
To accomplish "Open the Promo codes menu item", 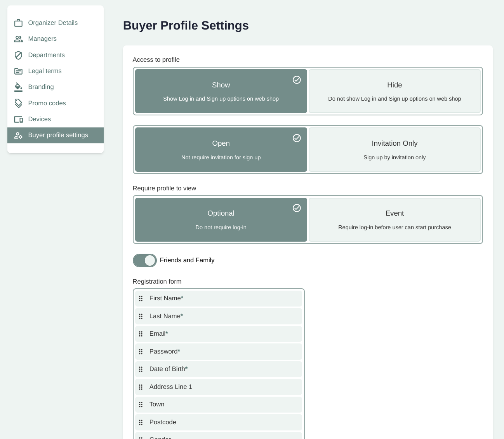I will pyautogui.click(x=47, y=103).
